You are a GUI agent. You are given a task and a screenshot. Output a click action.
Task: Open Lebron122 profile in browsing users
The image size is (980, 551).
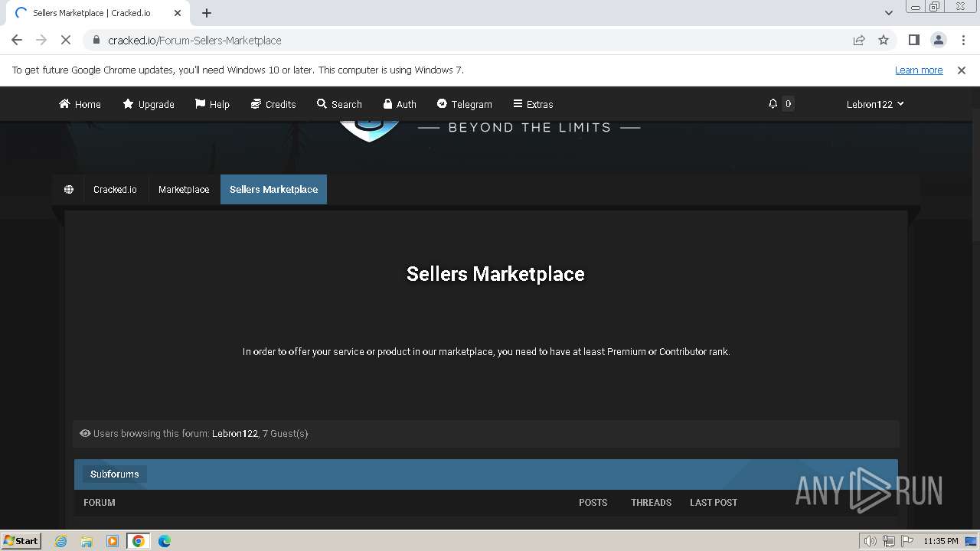(235, 433)
